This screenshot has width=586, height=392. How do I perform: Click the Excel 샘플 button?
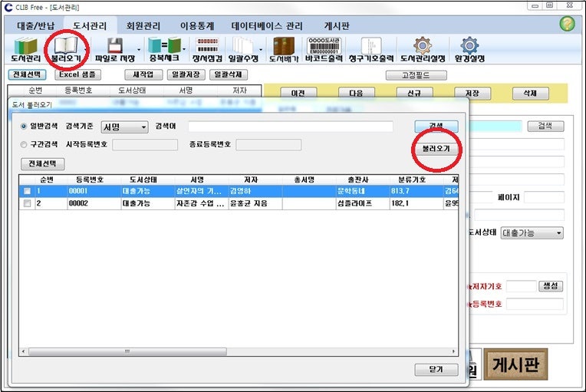click(77, 74)
